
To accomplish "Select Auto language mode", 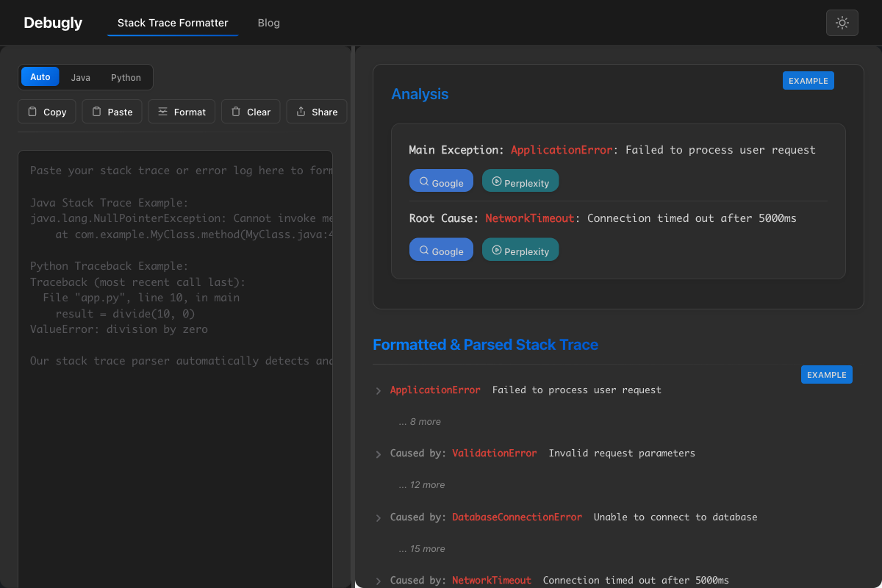I will point(40,77).
